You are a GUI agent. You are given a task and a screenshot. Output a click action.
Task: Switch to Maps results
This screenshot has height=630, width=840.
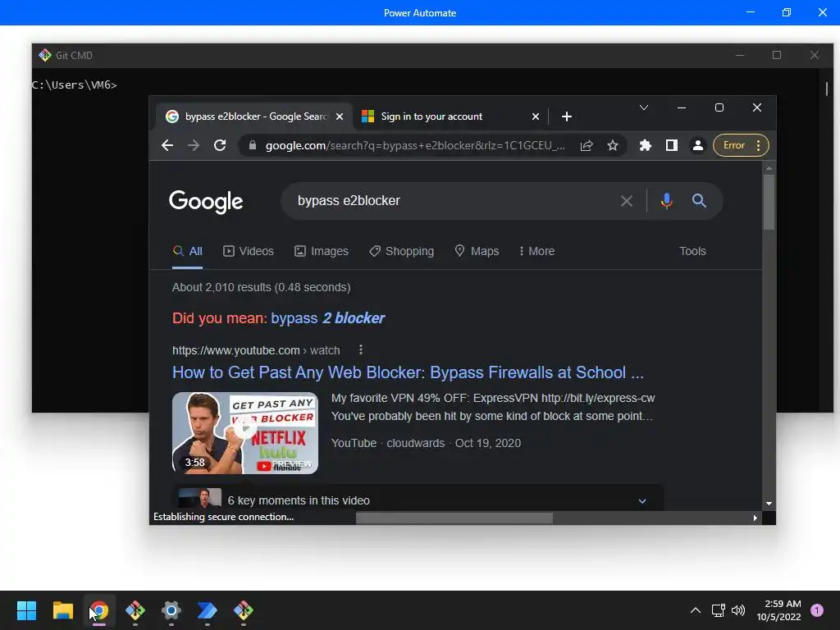point(477,251)
